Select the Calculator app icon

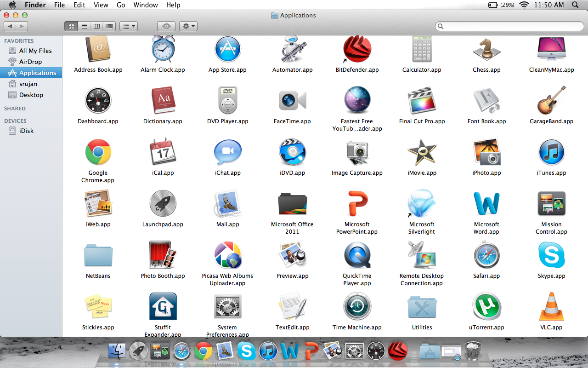coord(422,50)
